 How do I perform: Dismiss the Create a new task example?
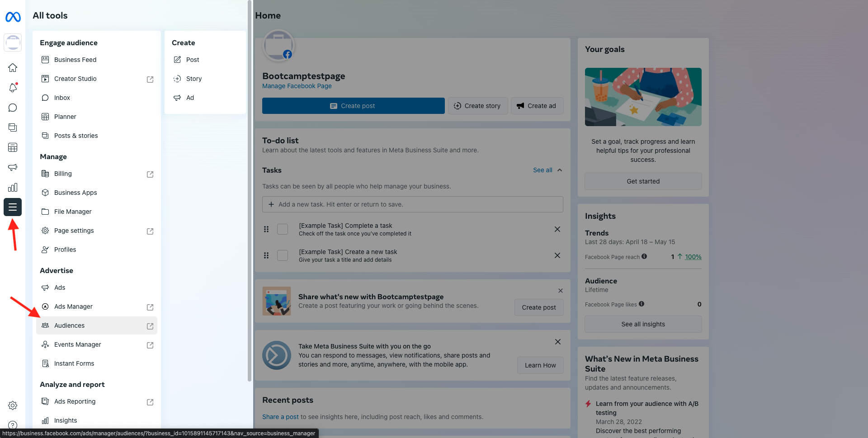[x=557, y=255]
